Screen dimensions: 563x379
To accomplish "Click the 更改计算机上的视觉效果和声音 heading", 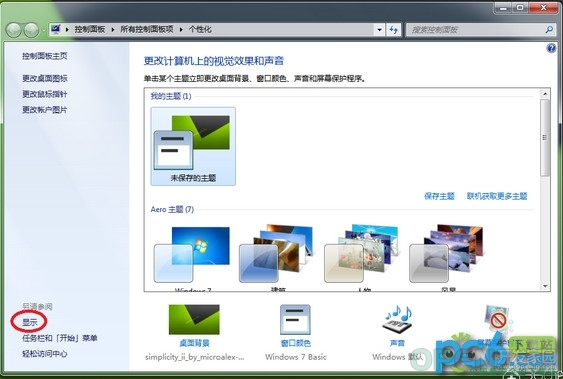I will pos(214,61).
